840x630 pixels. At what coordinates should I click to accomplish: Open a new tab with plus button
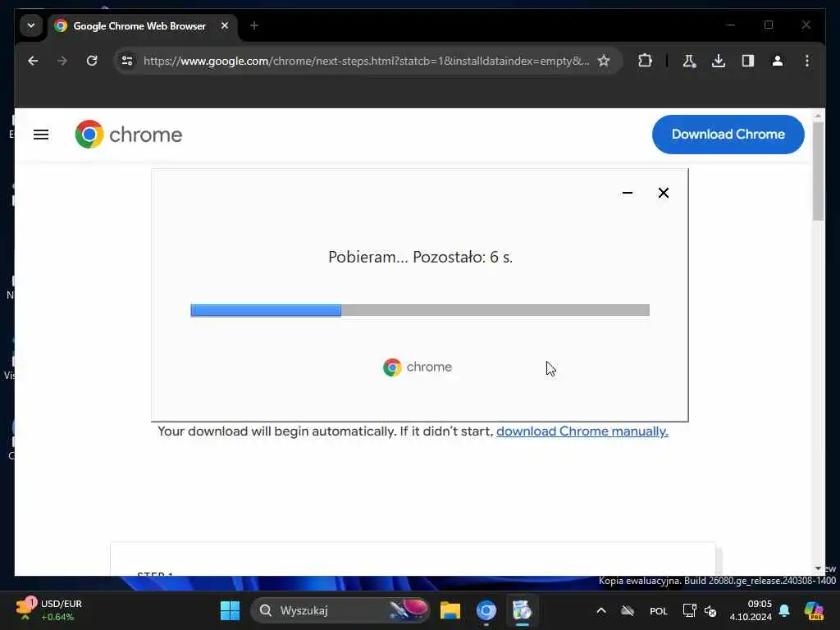(x=254, y=25)
